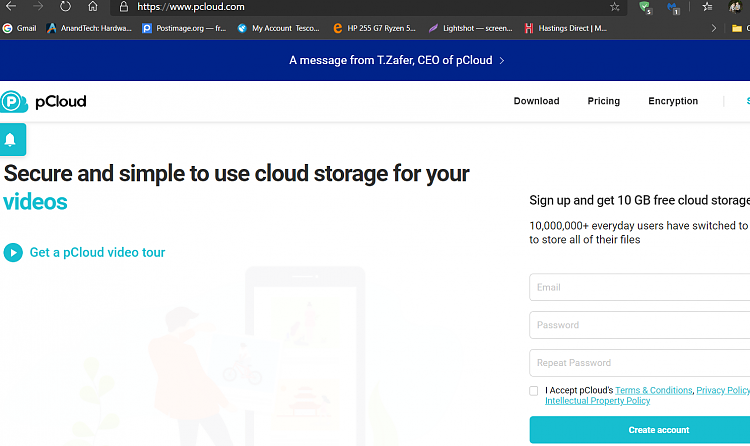Click the browser back arrow
This screenshot has width=750, height=446.
[x=11, y=6]
